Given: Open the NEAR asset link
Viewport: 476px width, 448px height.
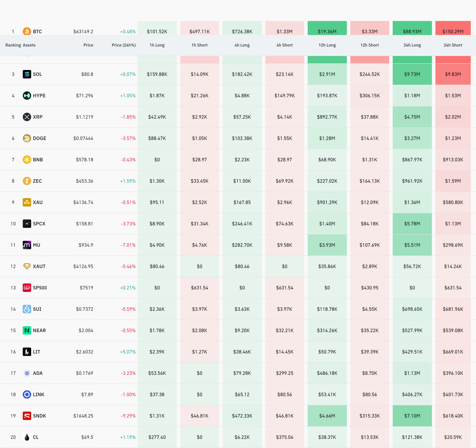Looking at the screenshot, I should coord(39,330).
